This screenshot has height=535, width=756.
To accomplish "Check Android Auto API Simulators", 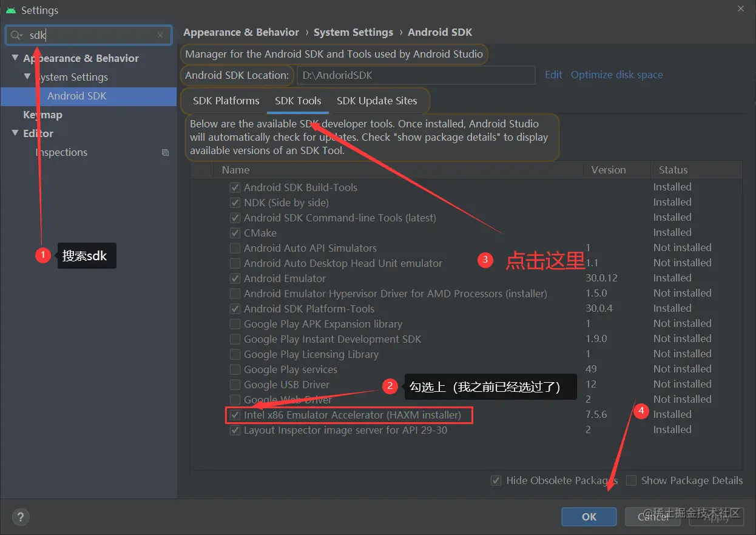I will coord(235,248).
